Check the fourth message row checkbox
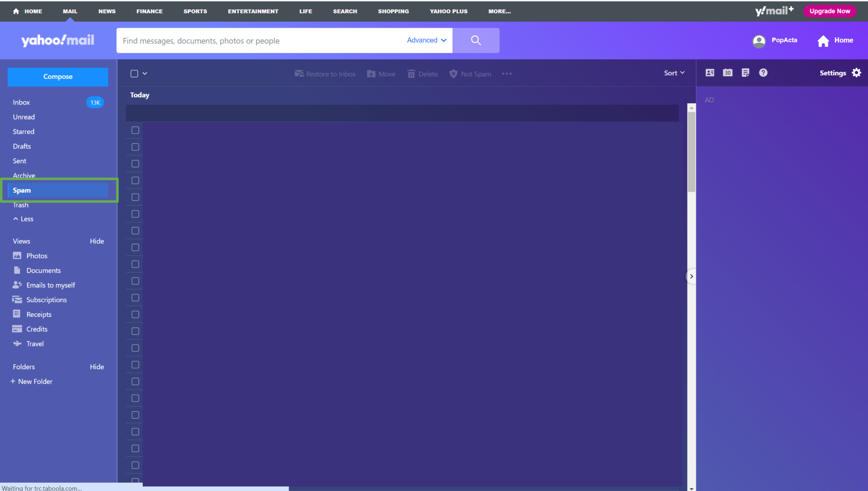This screenshot has width=868, height=491. point(135,180)
